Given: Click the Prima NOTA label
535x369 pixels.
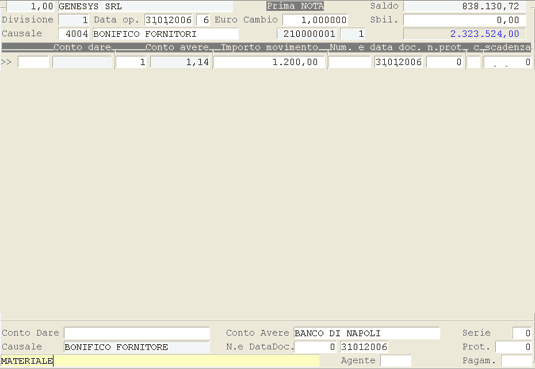Looking at the screenshot, I should point(295,6).
